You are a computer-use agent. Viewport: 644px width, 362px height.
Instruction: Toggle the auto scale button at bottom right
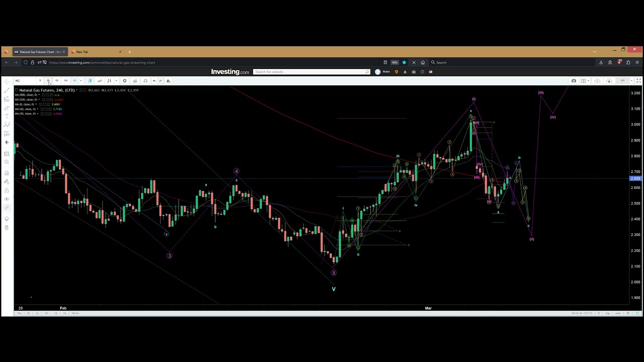[618, 313]
